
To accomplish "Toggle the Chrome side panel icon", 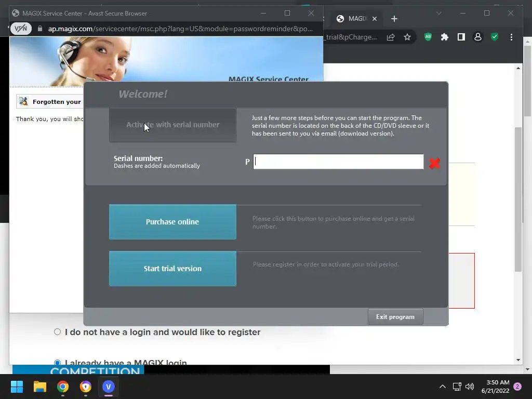I will point(461,37).
